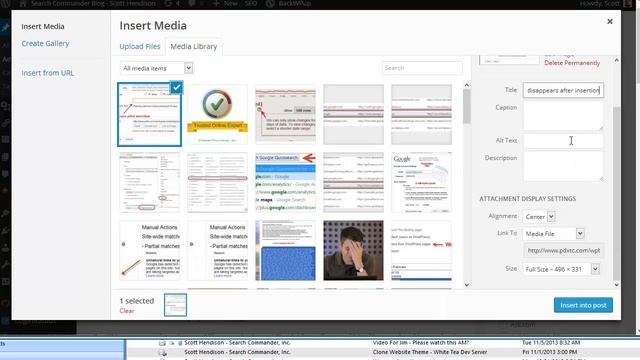Switch to the Upload Files tab
This screenshot has width=640, height=360.
point(140,47)
